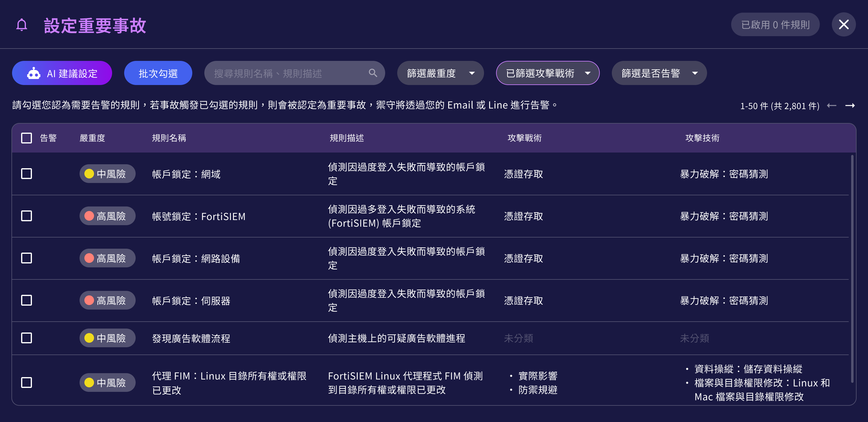This screenshot has height=422, width=868.
Task: Click the AI 建議設定 button
Action: 62,73
